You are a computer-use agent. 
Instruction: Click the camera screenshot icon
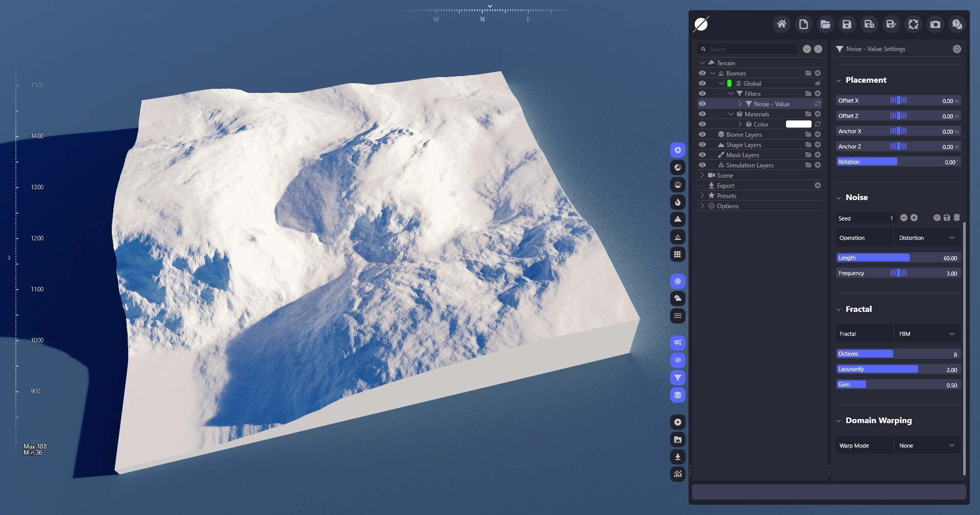tap(935, 24)
